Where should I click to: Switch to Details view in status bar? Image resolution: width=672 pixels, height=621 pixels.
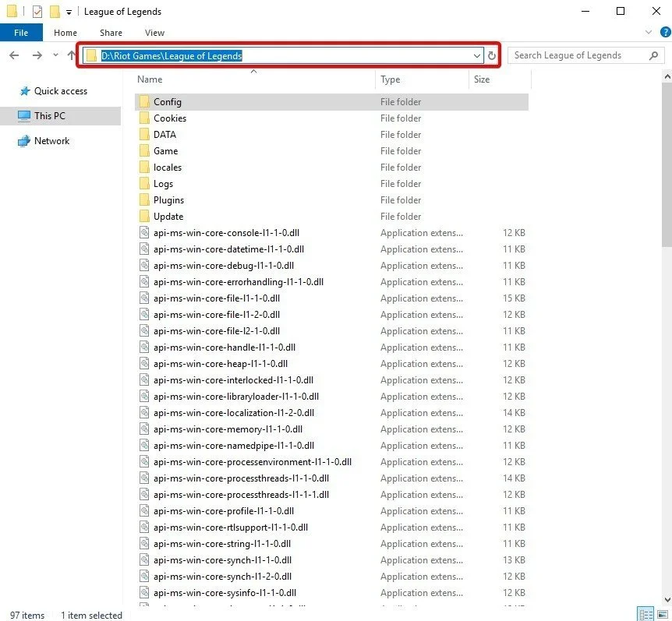point(645,614)
